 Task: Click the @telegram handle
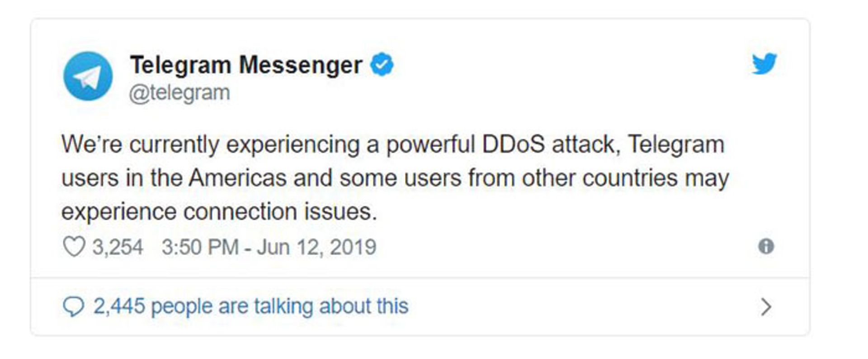point(179,93)
